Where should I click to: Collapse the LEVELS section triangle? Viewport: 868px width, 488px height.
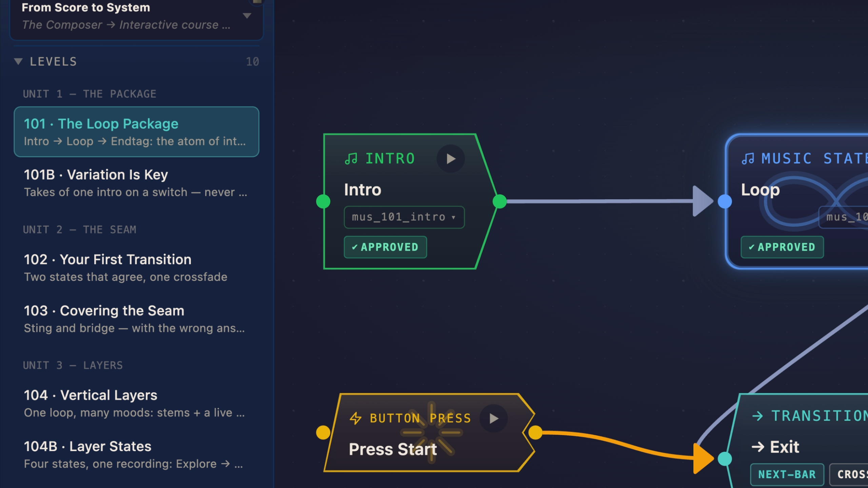[x=18, y=61]
